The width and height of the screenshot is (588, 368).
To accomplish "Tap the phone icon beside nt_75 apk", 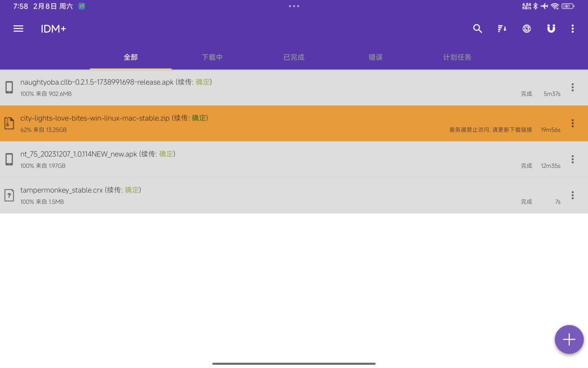I will click(9, 159).
